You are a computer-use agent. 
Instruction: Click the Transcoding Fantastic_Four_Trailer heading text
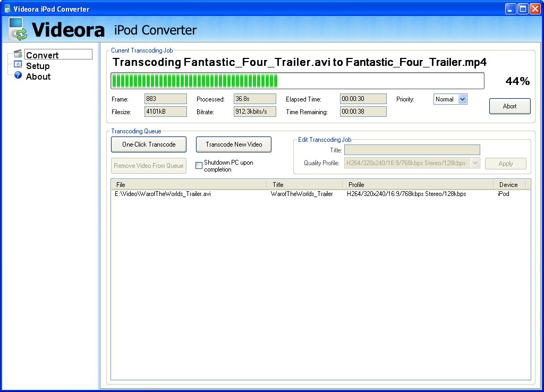point(300,62)
